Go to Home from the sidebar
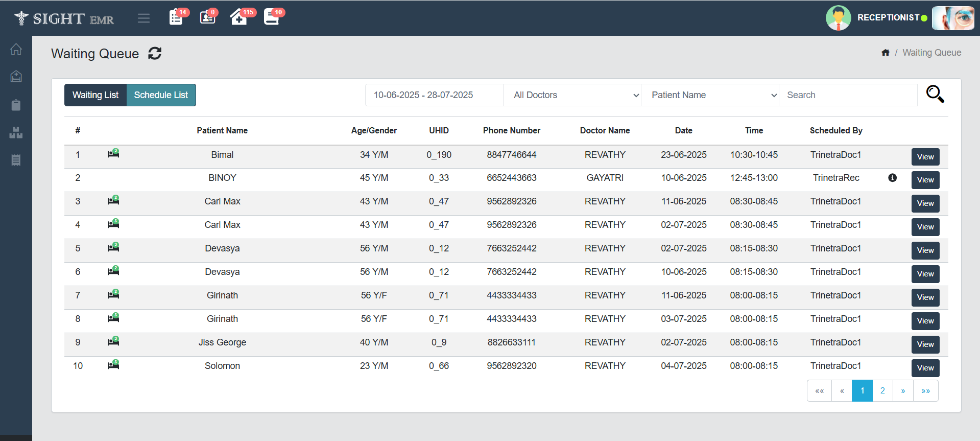Image resolution: width=980 pixels, height=441 pixels. tap(16, 50)
